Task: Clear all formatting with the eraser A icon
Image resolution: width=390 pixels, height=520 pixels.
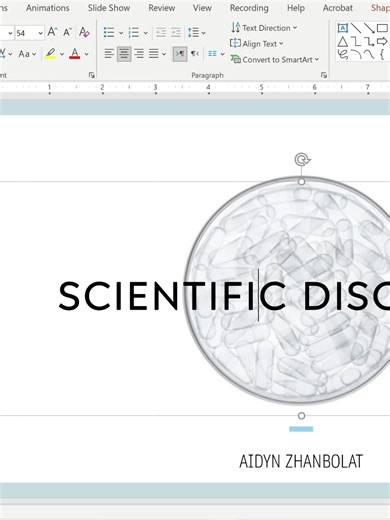Action: click(84, 32)
